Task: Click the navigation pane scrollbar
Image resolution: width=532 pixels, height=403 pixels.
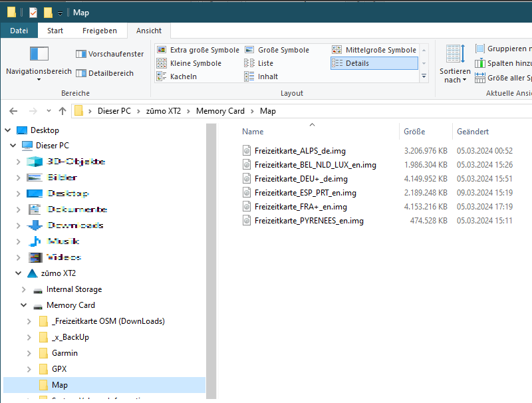Action: coord(211,261)
